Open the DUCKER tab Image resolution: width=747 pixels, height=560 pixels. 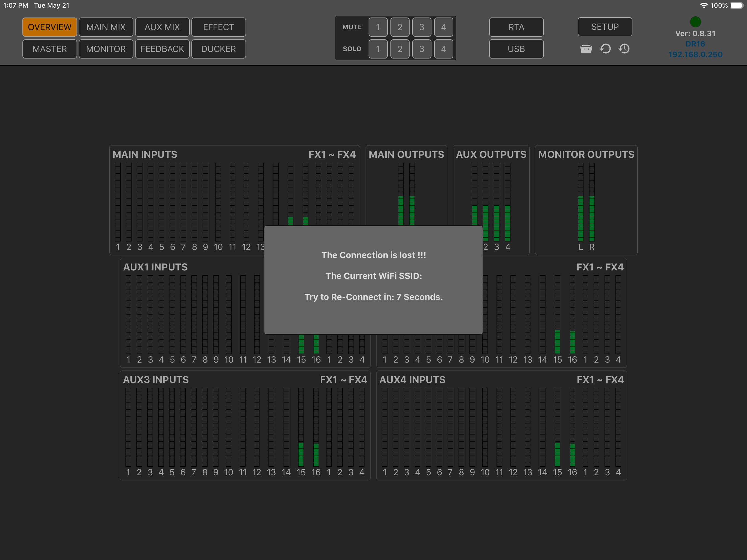pyautogui.click(x=218, y=49)
